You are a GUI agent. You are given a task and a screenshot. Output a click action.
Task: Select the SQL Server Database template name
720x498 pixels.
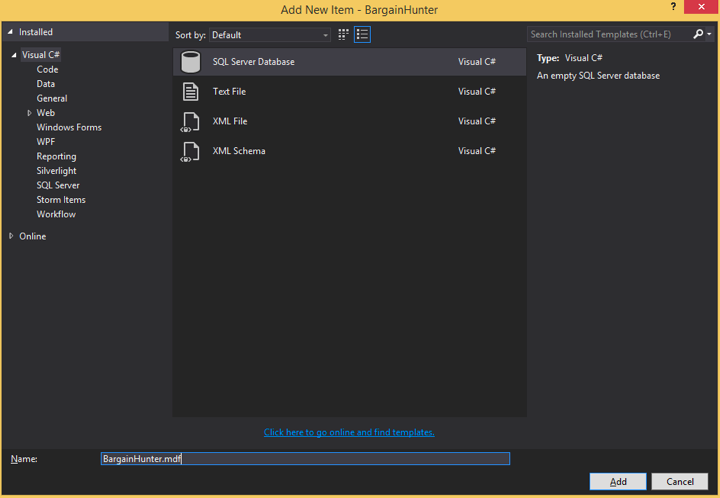tap(253, 62)
